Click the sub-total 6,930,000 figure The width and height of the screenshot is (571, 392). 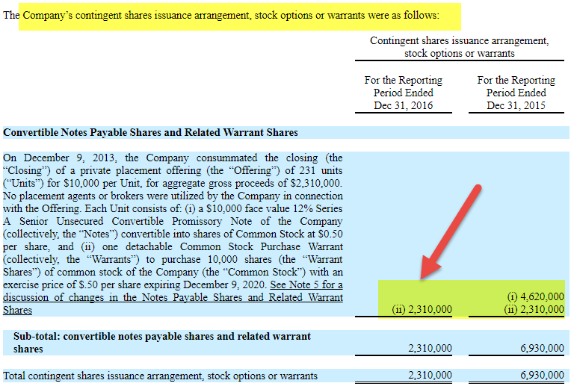click(543, 349)
